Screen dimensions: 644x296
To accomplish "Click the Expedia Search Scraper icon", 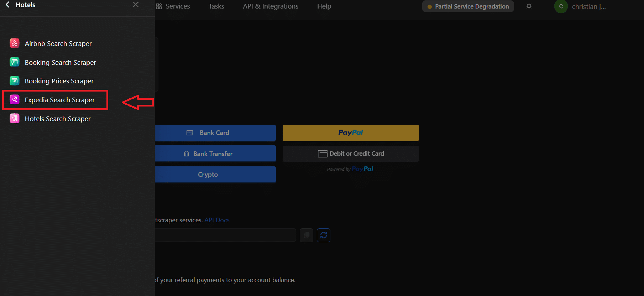I will (x=15, y=100).
